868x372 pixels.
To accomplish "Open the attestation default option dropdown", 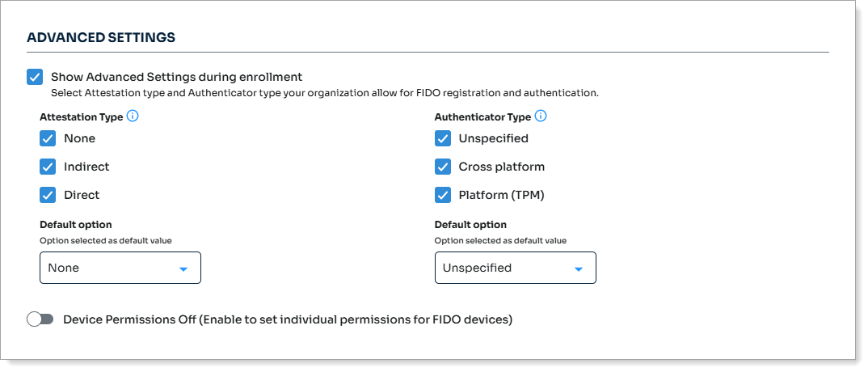I will click(x=120, y=268).
